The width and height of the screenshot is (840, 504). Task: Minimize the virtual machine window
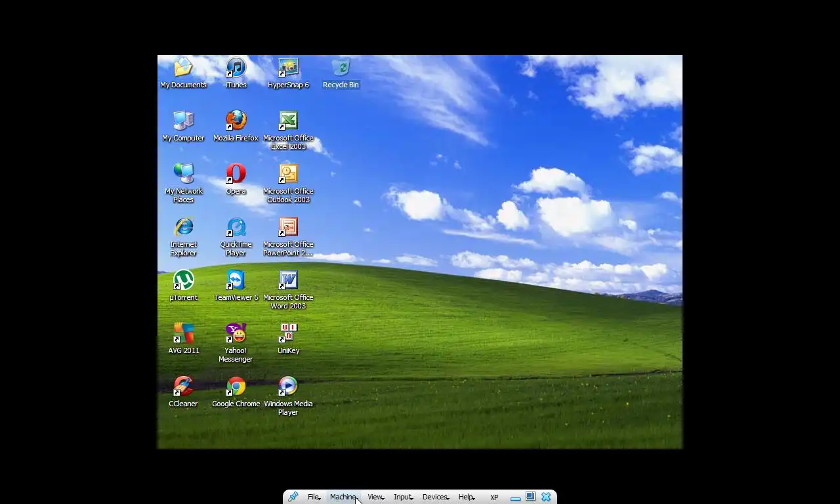pos(515,497)
